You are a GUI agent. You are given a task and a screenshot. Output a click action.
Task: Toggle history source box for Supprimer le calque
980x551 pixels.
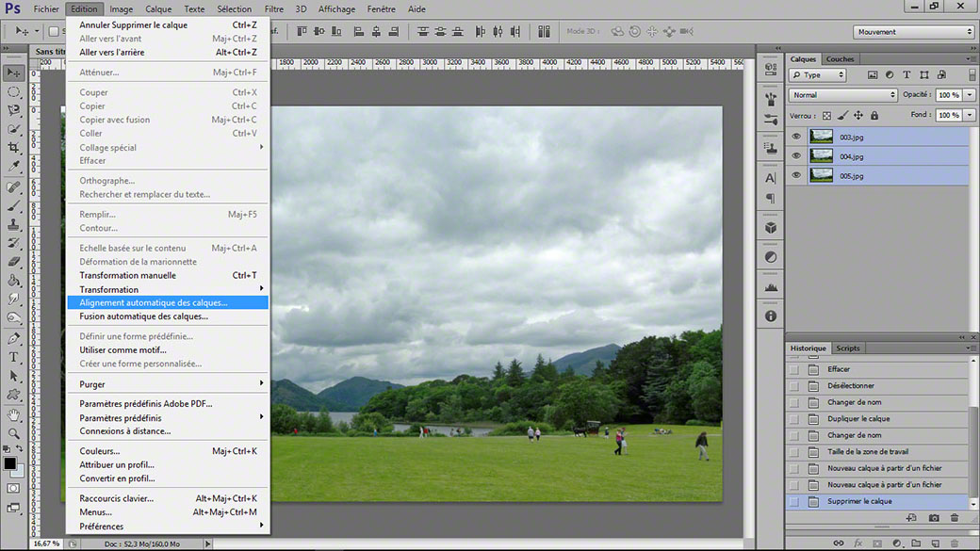[793, 502]
